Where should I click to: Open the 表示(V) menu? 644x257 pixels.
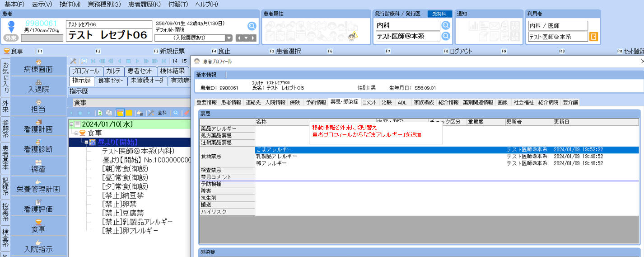click(x=42, y=4)
